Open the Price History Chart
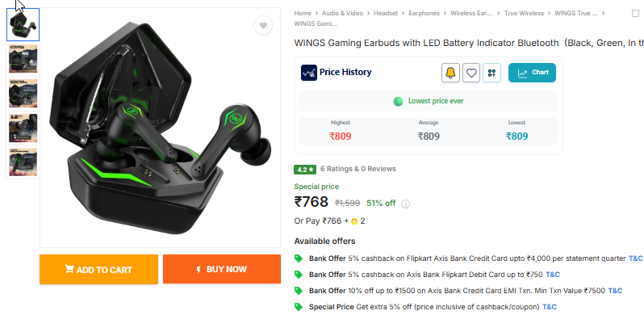The image size is (644, 315). [532, 73]
